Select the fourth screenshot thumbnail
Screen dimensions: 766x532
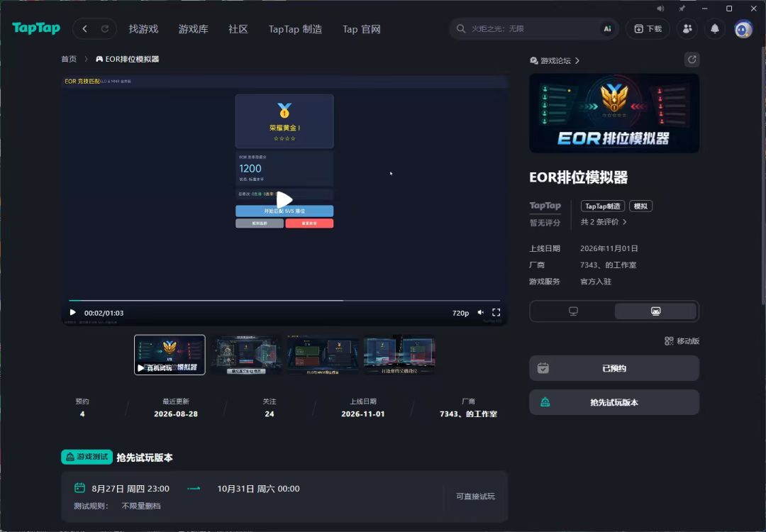point(399,355)
